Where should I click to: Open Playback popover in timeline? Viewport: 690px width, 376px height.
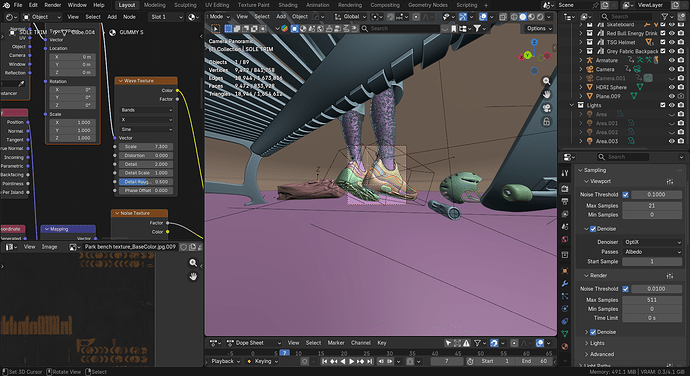(x=225, y=361)
